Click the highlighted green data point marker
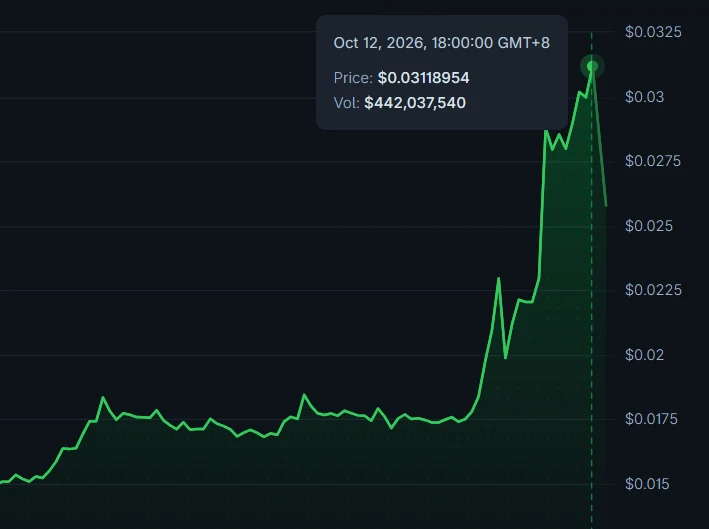Viewport: 709px width, 529px height. click(x=592, y=66)
